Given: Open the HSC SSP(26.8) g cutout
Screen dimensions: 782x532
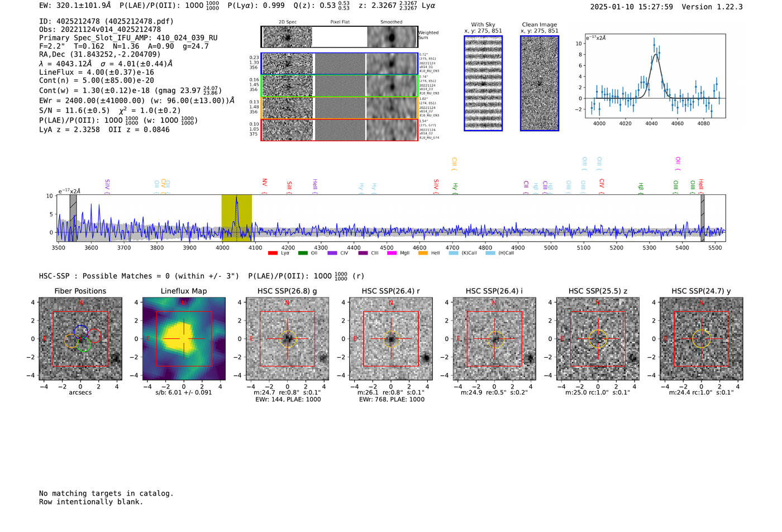Looking at the screenshot, I should (x=287, y=339).
